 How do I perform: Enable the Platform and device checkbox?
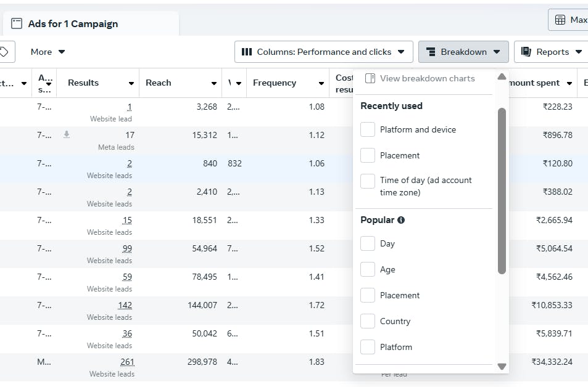[x=368, y=129]
